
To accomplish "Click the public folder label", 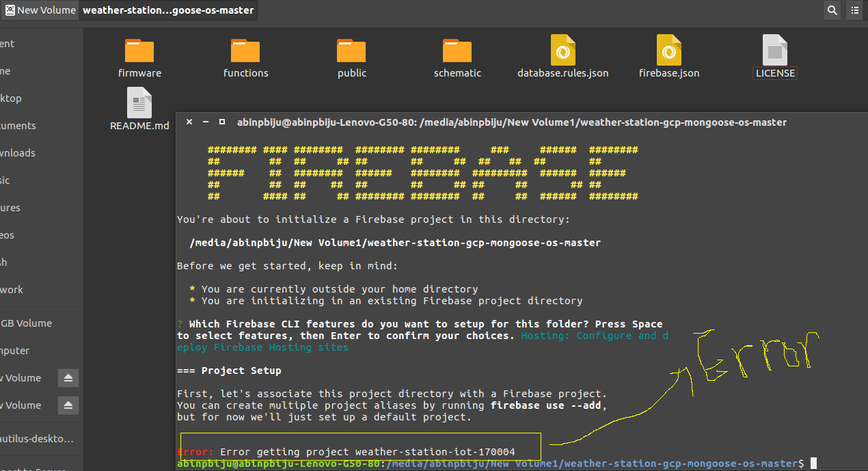I will [x=352, y=73].
